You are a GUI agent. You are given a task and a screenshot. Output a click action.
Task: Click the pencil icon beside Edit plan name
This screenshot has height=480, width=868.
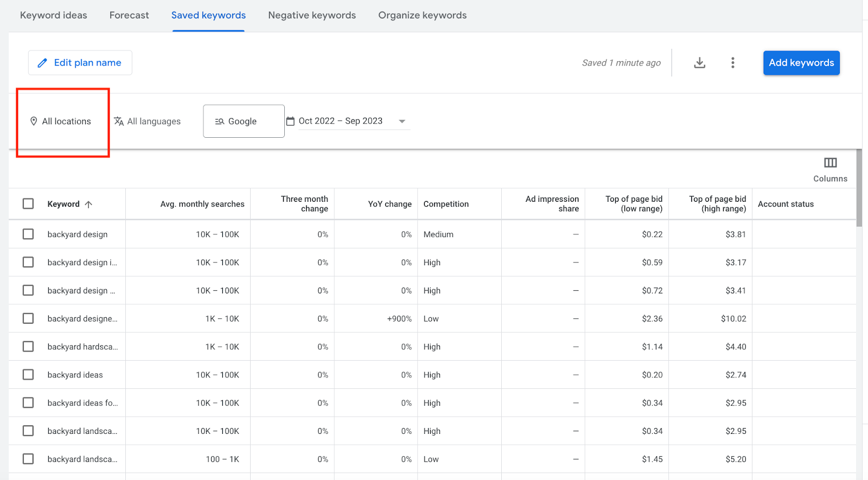[x=42, y=63]
